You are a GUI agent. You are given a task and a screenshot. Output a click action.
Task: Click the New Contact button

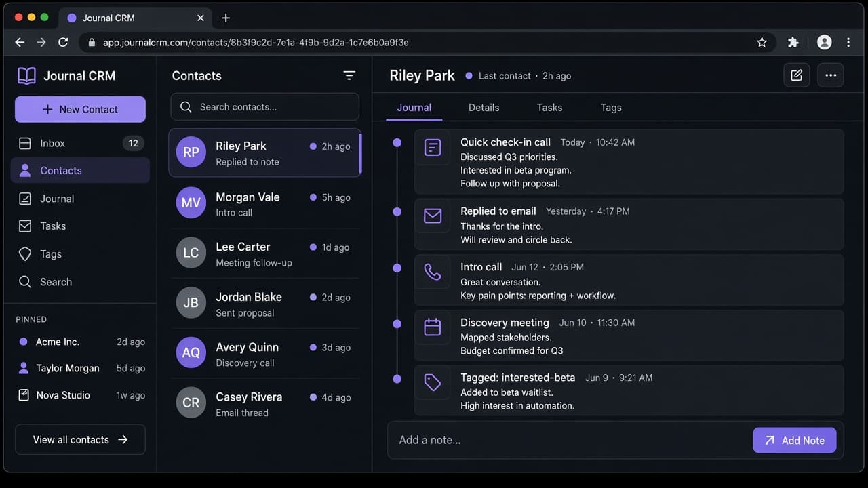(80, 109)
